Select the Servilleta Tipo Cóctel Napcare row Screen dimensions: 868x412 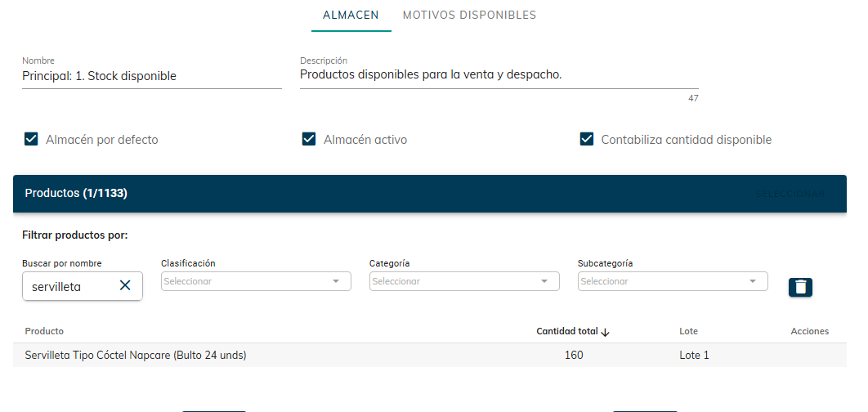[x=136, y=355]
